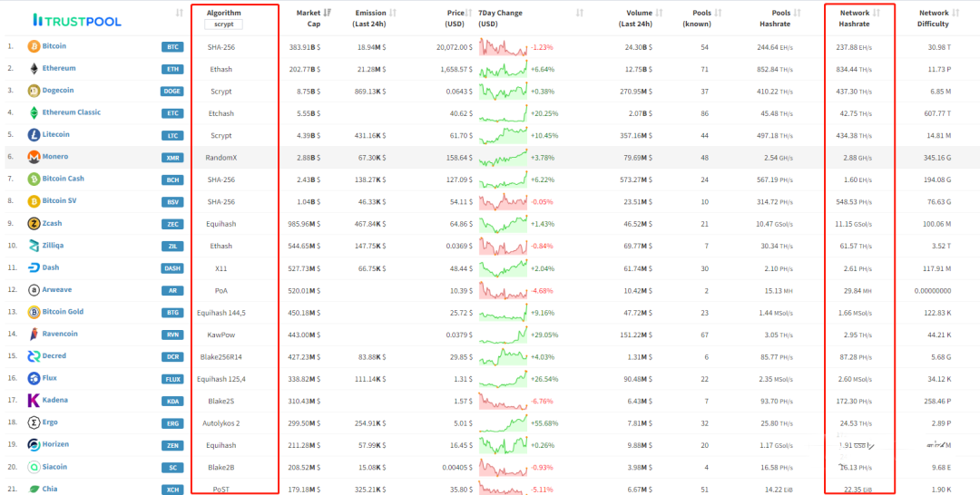The height and width of the screenshot is (495, 980).
Task: Click the XCH ticker badge
Action: (173, 490)
